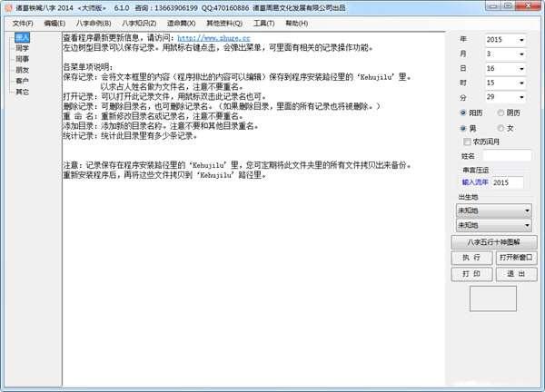Enable the 农历闰月 checkbox

pyautogui.click(x=468, y=142)
